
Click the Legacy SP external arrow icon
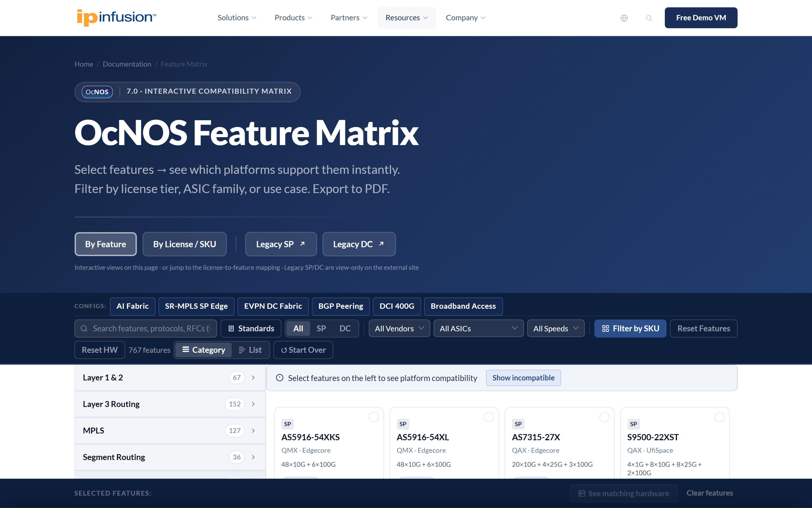(302, 244)
